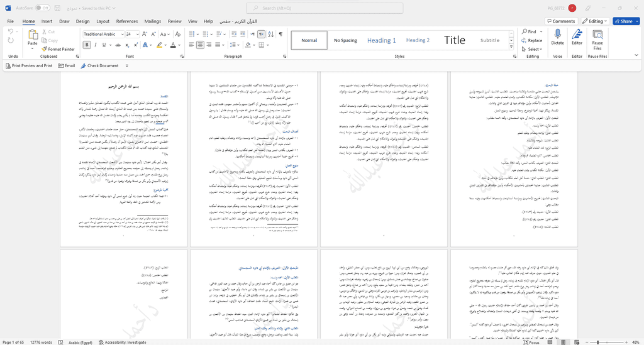The height and width of the screenshot is (345, 644).
Task: Toggle right-to-left text direction
Action: point(261,34)
